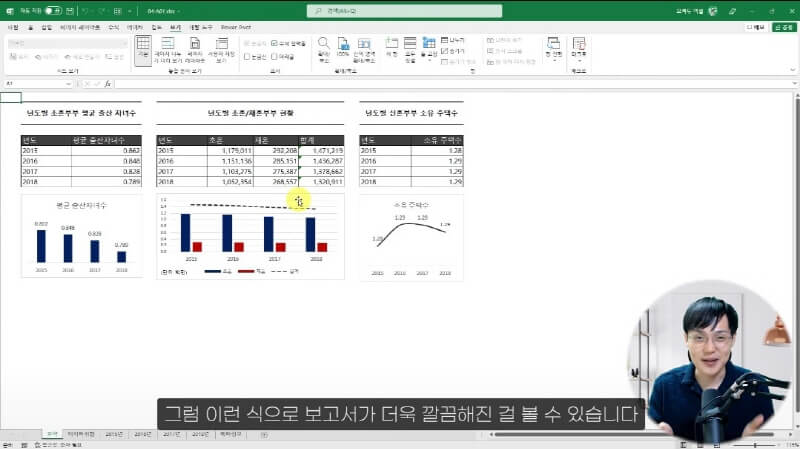This screenshot has height=449, width=800.
Task: Click macro record icon in status bar
Action: tap(24, 445)
